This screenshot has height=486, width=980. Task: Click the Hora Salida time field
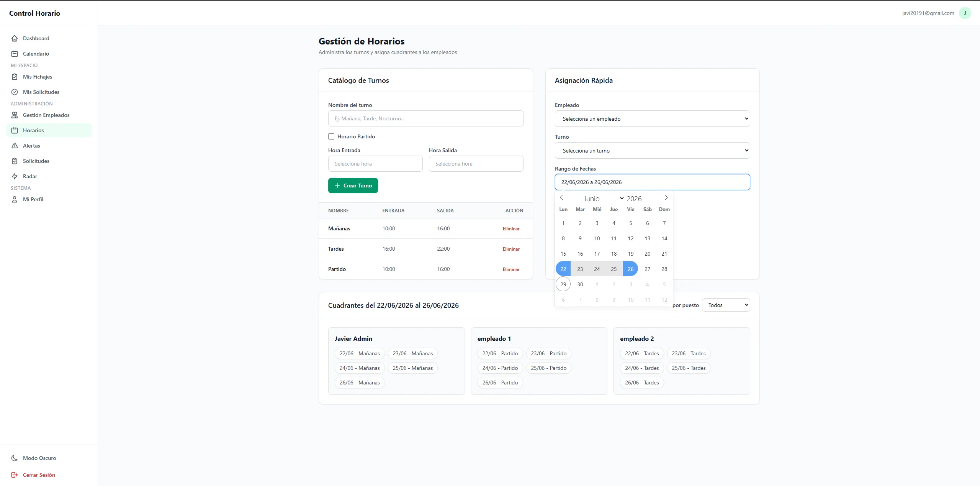(x=476, y=164)
